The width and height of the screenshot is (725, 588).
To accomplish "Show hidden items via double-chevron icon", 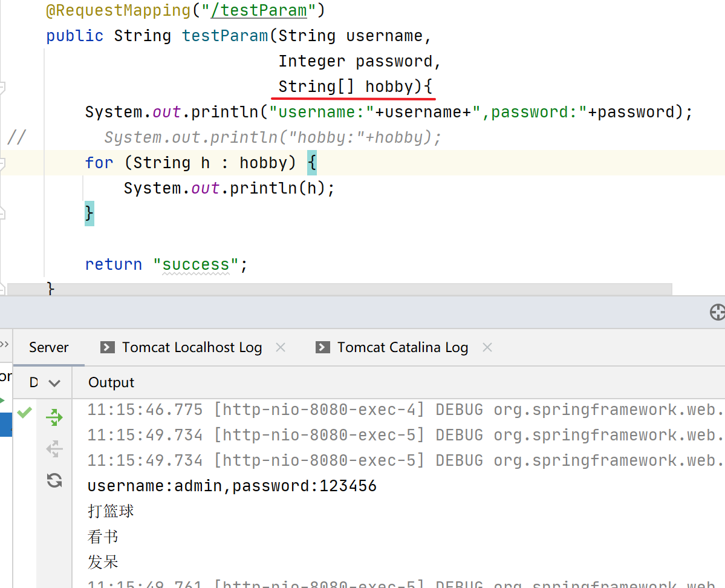I will [x=4, y=344].
